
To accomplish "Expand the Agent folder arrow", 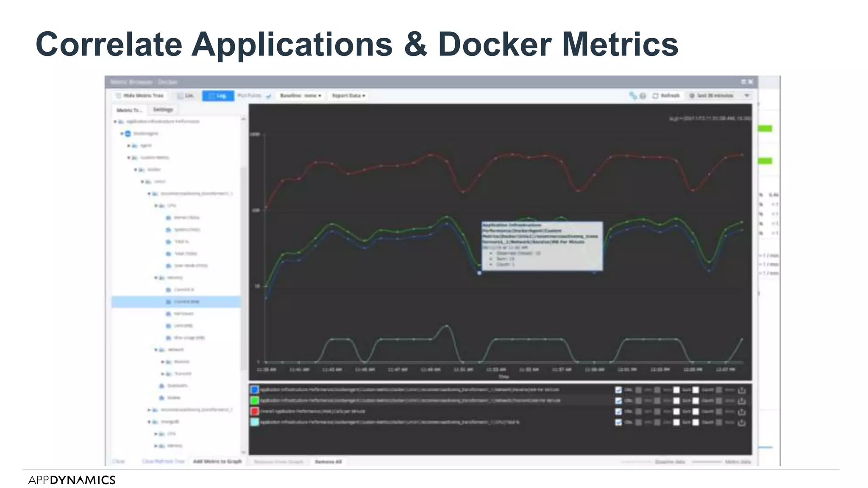I will tap(128, 146).
